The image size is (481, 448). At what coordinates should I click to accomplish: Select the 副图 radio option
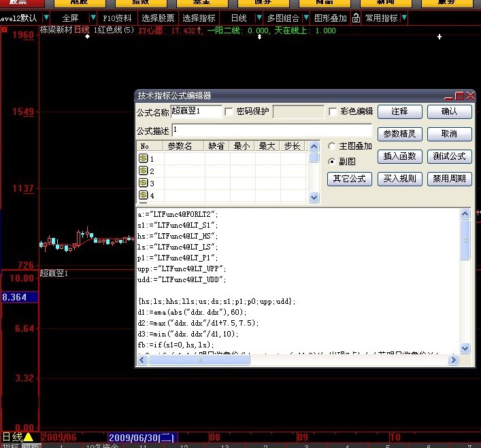coord(331,161)
